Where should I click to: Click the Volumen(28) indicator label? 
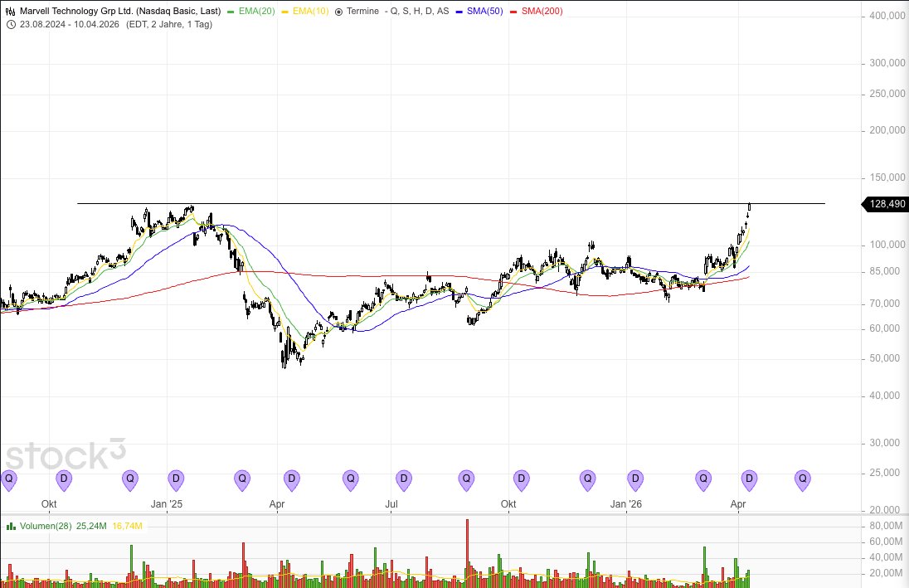click(x=46, y=527)
